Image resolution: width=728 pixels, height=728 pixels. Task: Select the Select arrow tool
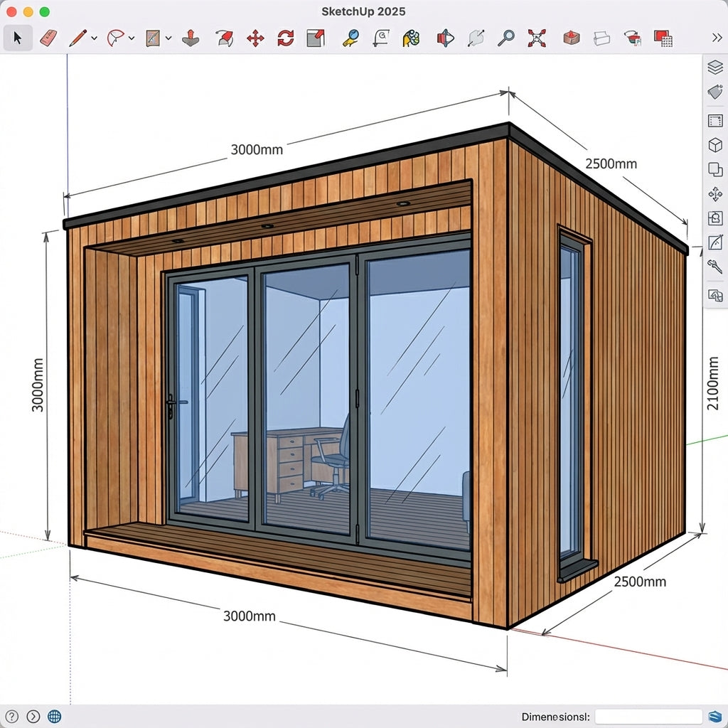point(18,38)
